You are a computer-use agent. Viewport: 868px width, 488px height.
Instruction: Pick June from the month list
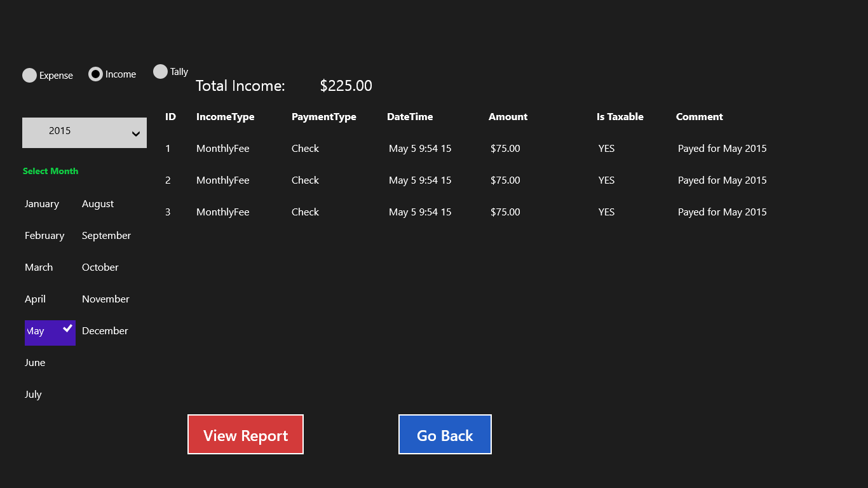click(35, 363)
